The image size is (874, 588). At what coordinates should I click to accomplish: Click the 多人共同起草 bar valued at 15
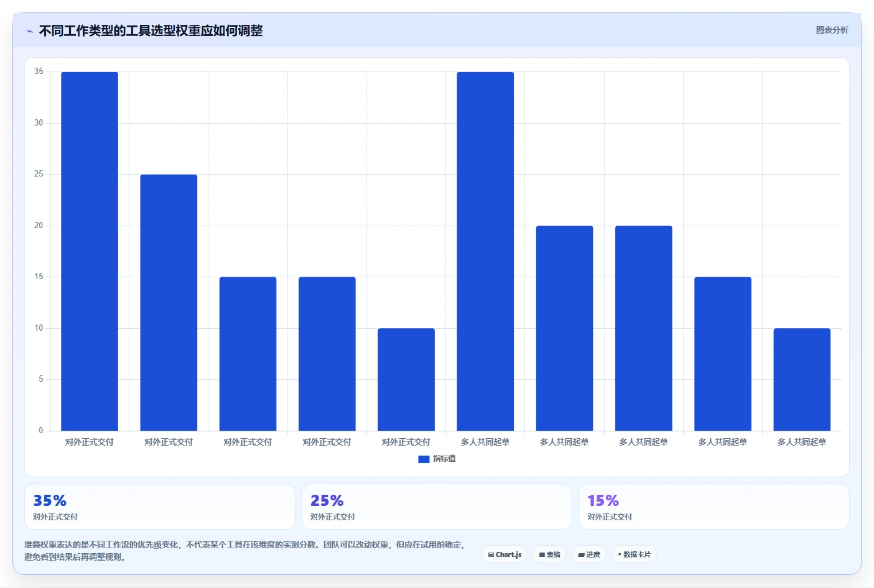(x=723, y=354)
